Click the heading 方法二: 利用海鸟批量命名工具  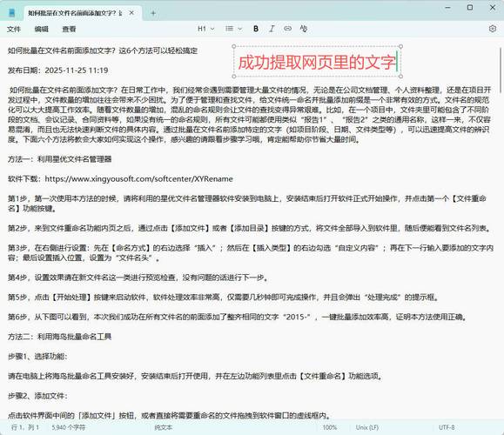click(x=59, y=337)
